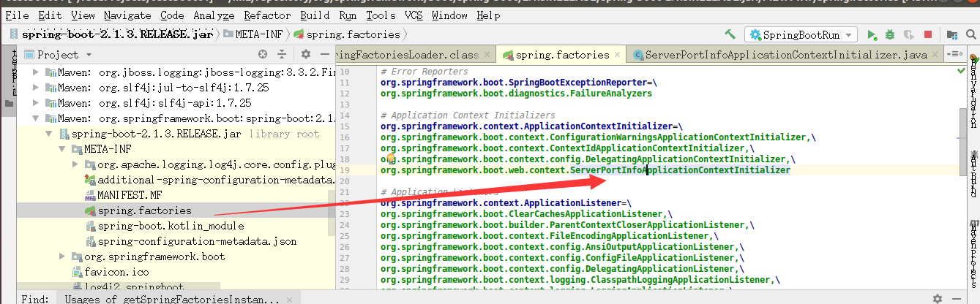980x304 pixels.
Task: Open the VCS menu
Action: [x=414, y=15]
